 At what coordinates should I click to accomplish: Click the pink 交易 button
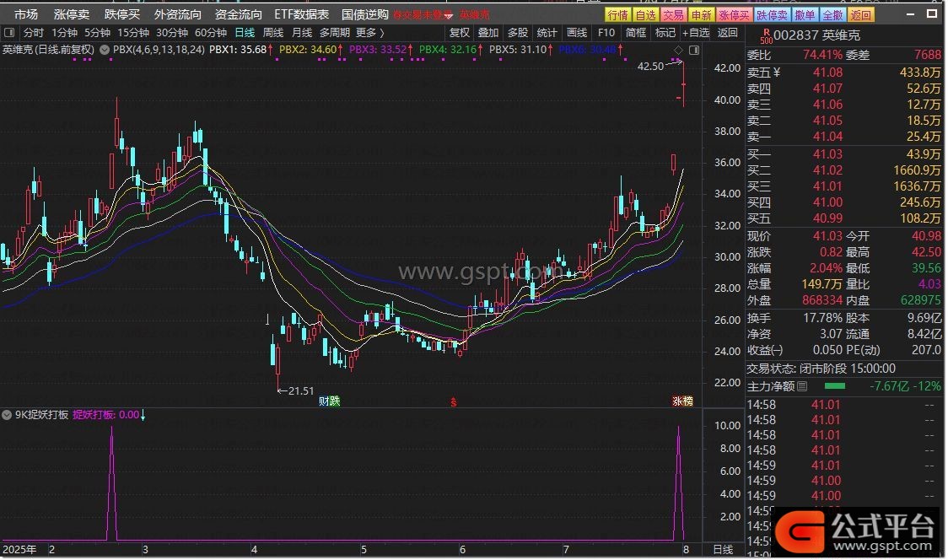(x=674, y=15)
